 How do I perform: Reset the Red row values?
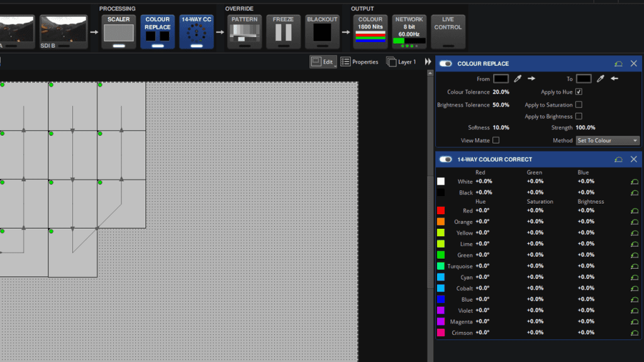click(635, 211)
